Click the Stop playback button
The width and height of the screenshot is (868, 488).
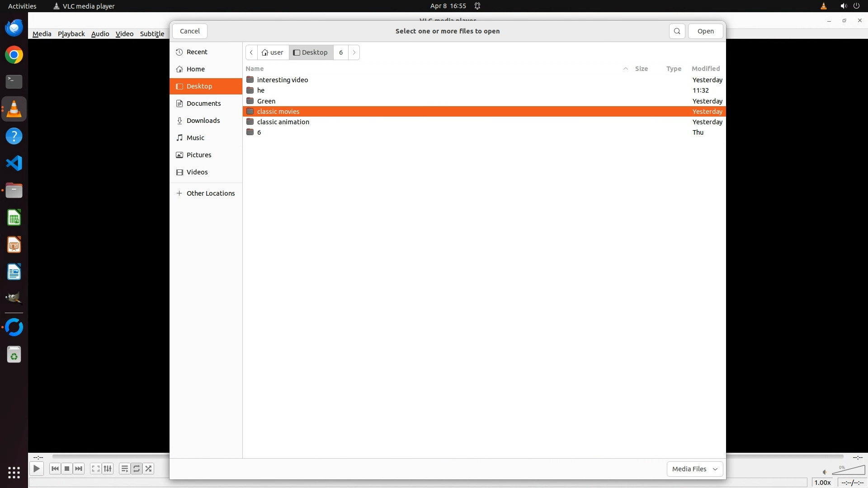click(x=67, y=469)
